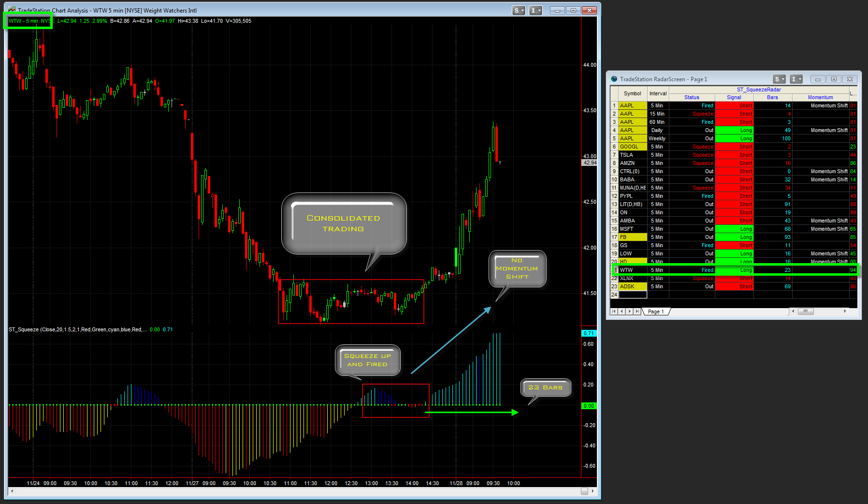Click the RadarScreen horizontal scrollbar thumb
This screenshot has height=504, width=868.
806,311
